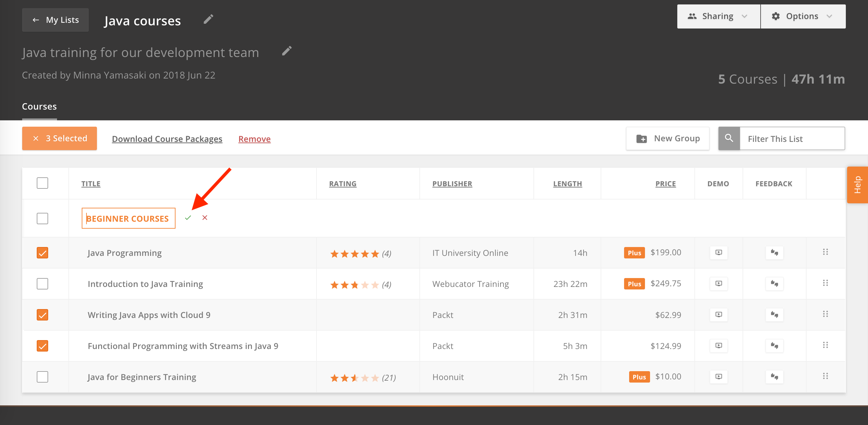Open the Help side tab
The height and width of the screenshot is (425, 868).
tap(857, 185)
